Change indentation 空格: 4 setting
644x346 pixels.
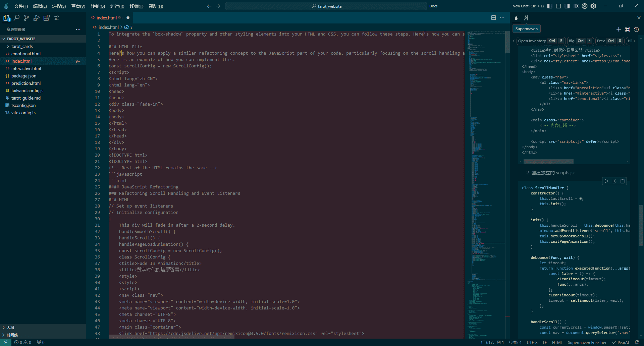point(515,342)
